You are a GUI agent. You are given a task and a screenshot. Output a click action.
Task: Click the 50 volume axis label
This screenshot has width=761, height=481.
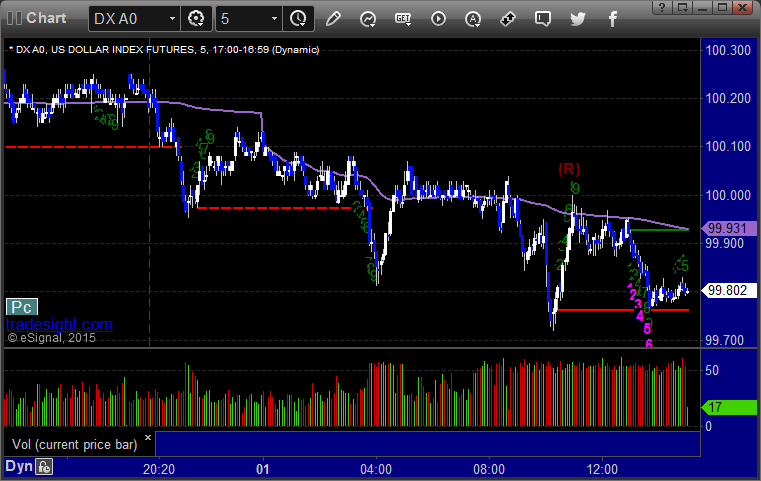coord(711,370)
